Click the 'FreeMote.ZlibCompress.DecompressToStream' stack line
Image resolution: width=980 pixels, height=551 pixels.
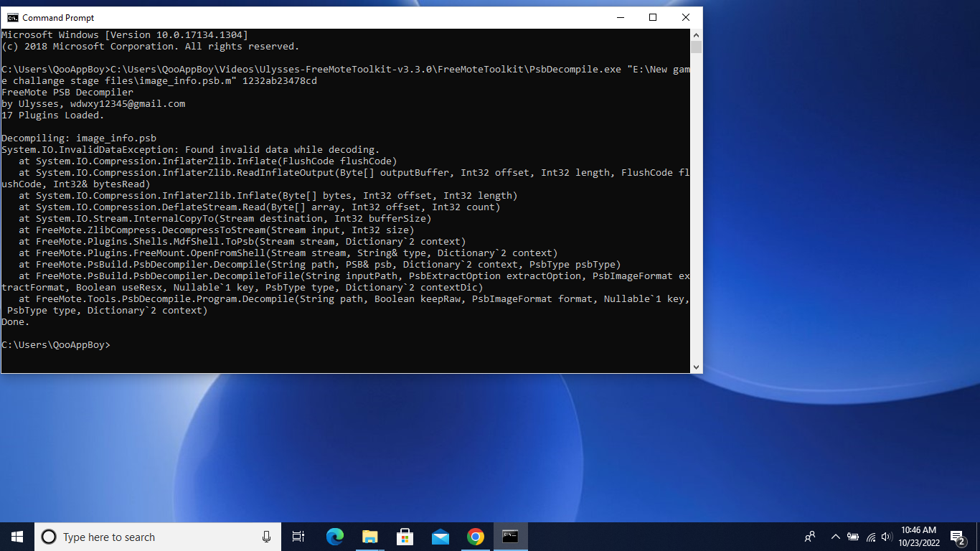point(217,230)
